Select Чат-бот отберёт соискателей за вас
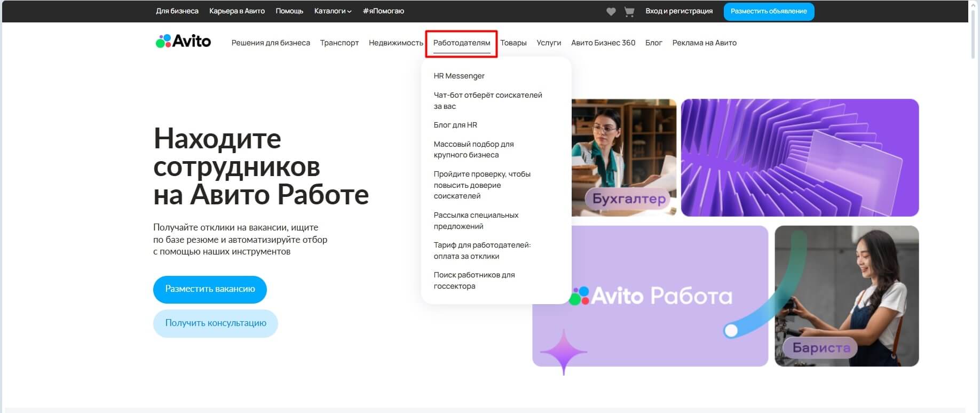Image resolution: width=980 pixels, height=413 pixels. 488,100
